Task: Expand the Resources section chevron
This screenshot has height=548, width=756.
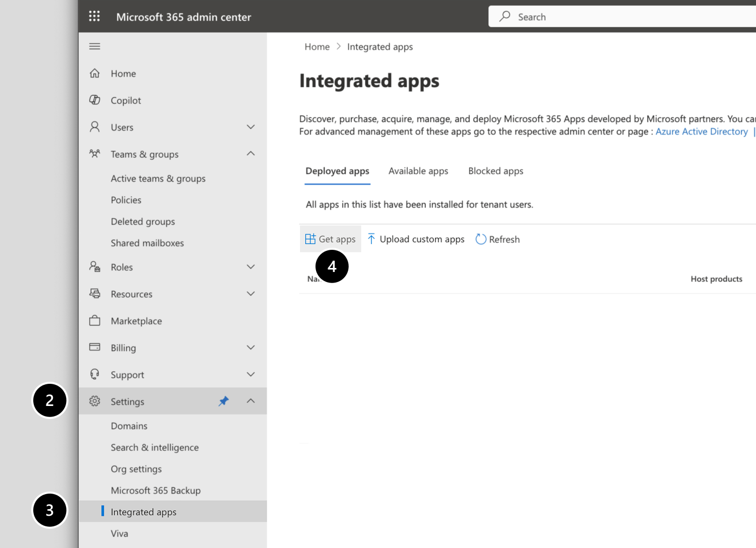Action: tap(250, 293)
